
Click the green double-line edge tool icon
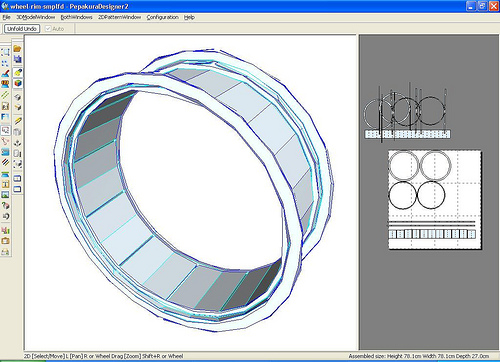pos(5,95)
